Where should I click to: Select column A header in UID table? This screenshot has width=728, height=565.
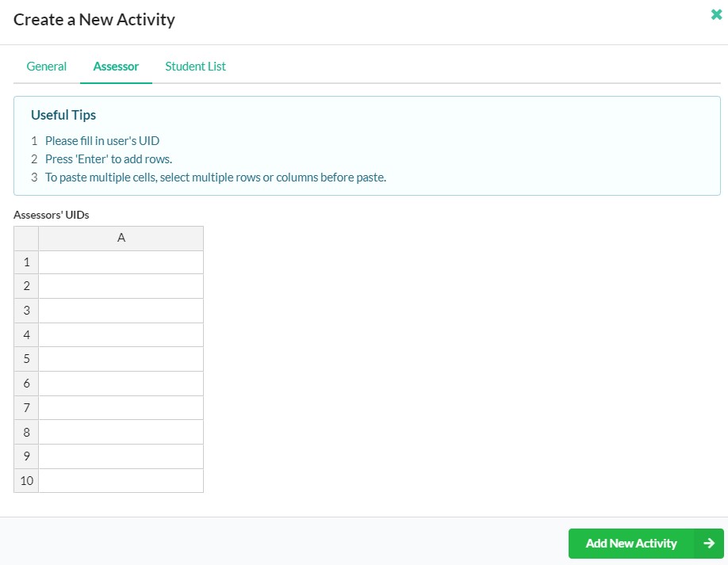pyautogui.click(x=121, y=238)
